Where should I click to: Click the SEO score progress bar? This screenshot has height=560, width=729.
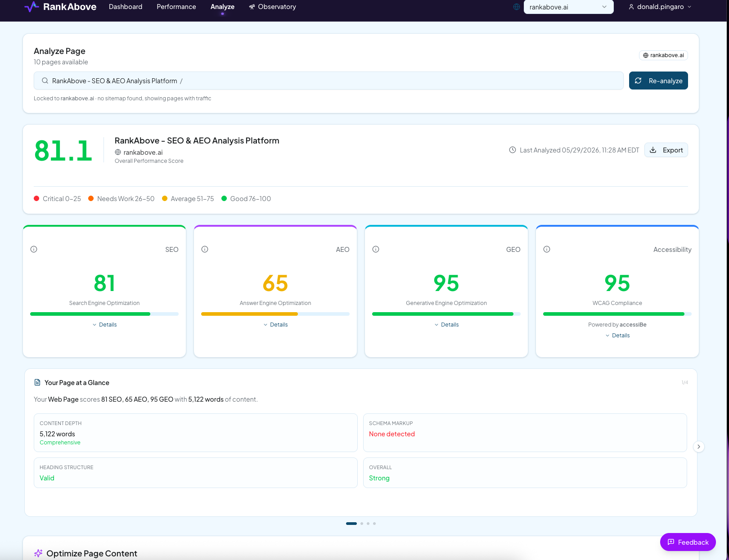104,314
